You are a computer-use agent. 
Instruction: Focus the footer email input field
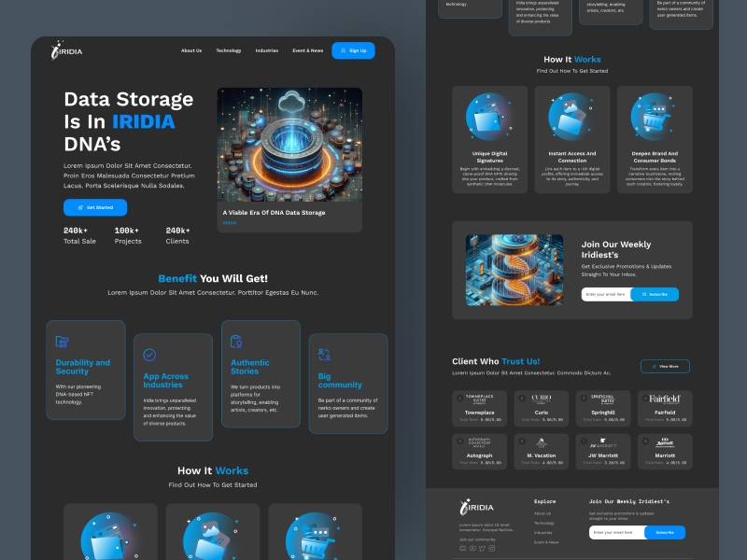pos(617,532)
